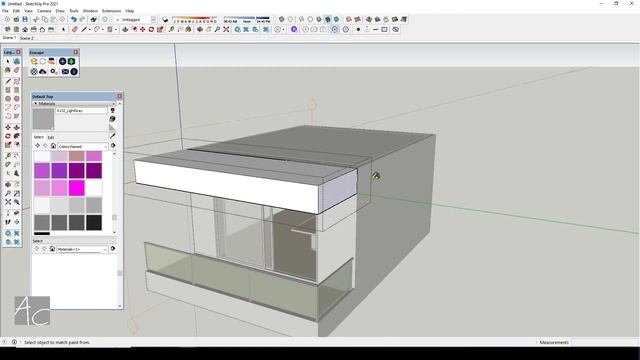Click Zoom Extents in left toolbar
The width and height of the screenshot is (640, 360).
[8, 202]
